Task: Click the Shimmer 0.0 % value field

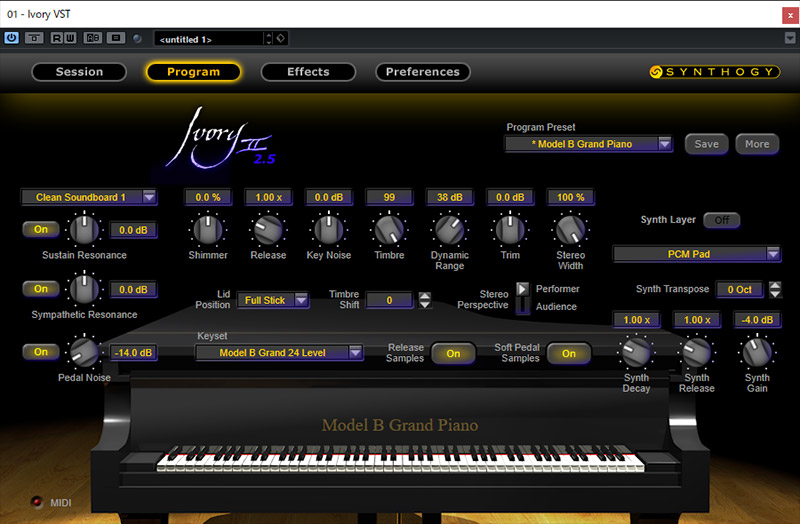Action: [208, 197]
